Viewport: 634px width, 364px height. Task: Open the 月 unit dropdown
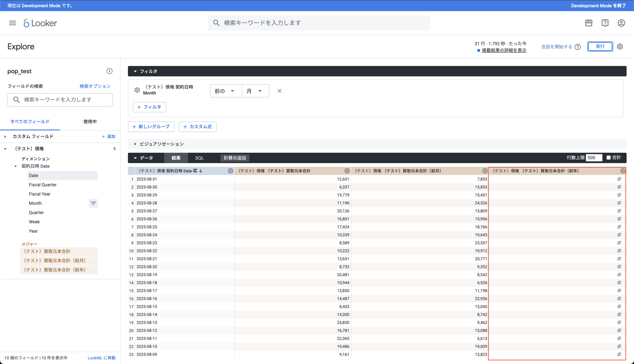click(x=255, y=91)
